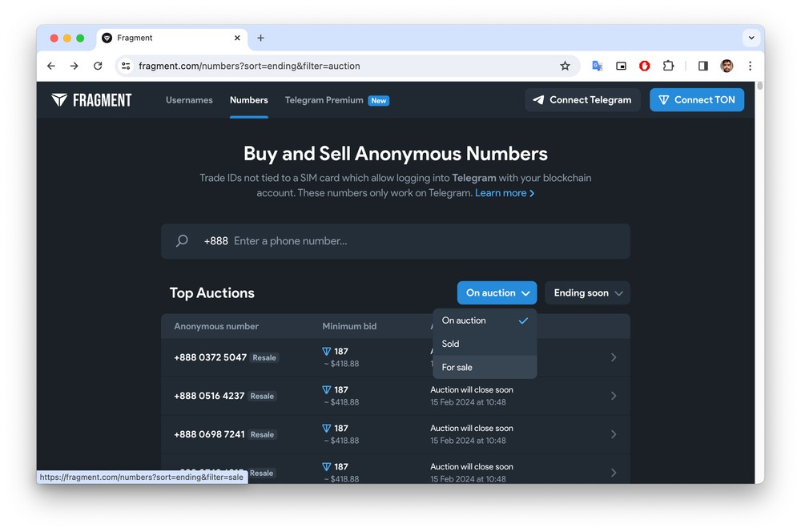This screenshot has height=532, width=801.
Task: Click Minimum bid column header
Action: point(349,326)
